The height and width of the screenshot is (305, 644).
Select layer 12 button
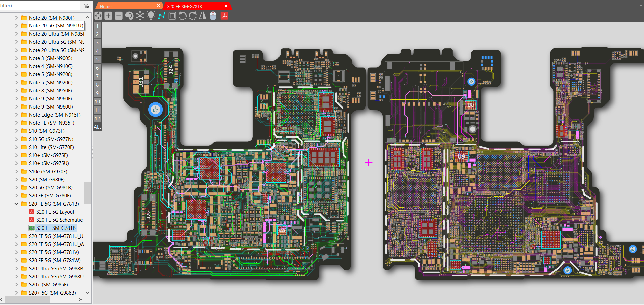[x=98, y=119]
